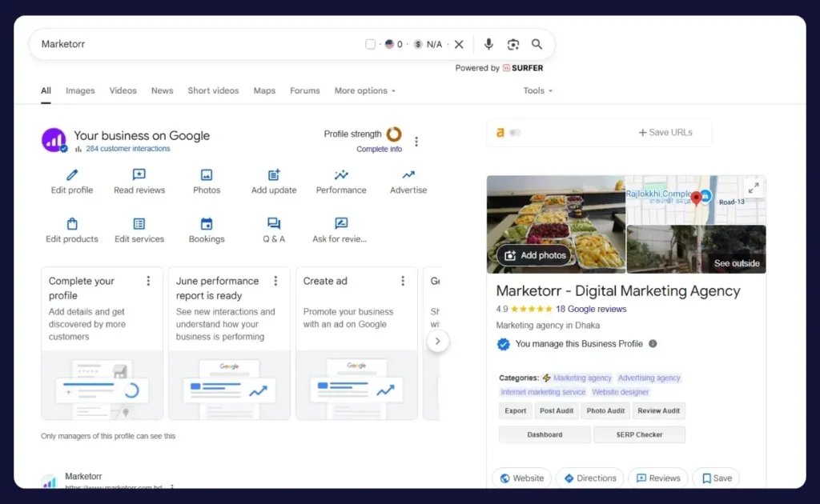Open three-dot menu beside Profile strength
Viewport: 820px width, 504px height.
click(416, 142)
